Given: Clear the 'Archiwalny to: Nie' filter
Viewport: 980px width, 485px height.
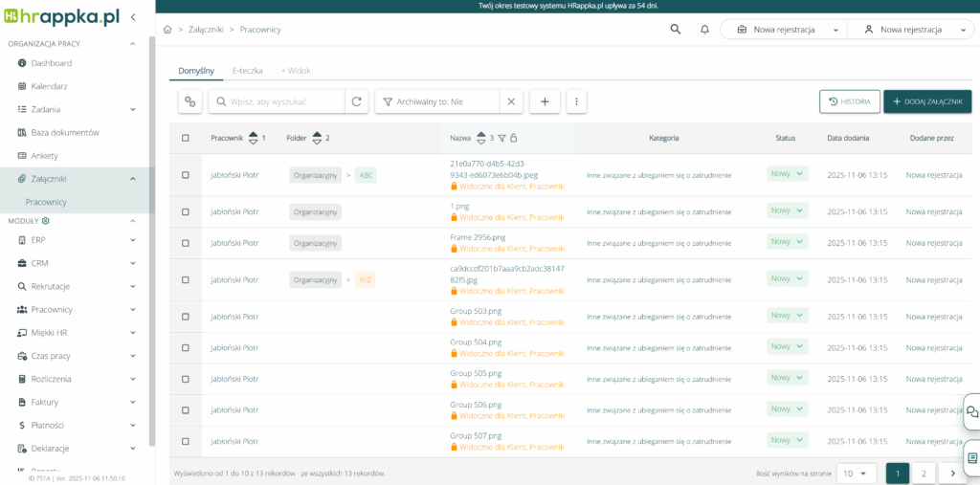Looking at the screenshot, I should click(x=511, y=101).
